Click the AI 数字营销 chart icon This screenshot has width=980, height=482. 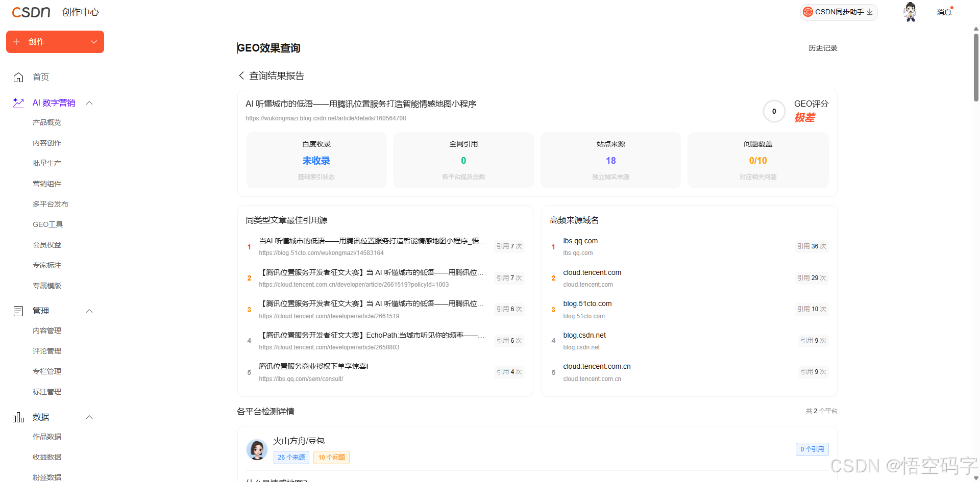point(18,103)
